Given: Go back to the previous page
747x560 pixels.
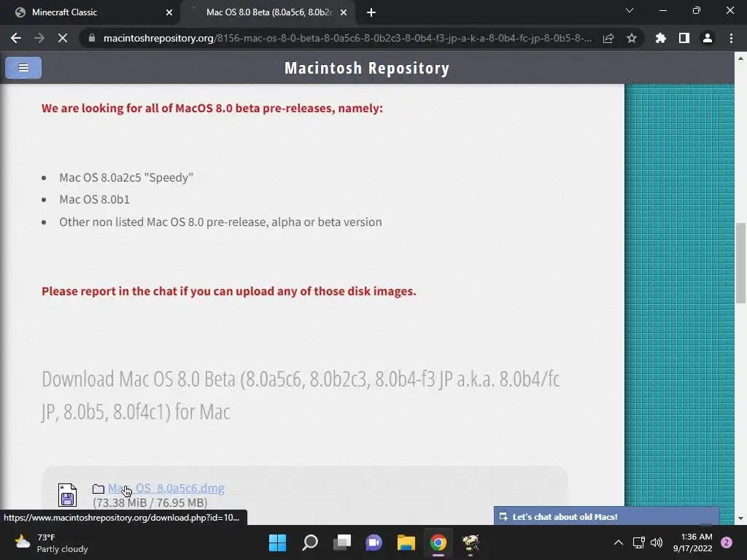Looking at the screenshot, I should point(16,38).
